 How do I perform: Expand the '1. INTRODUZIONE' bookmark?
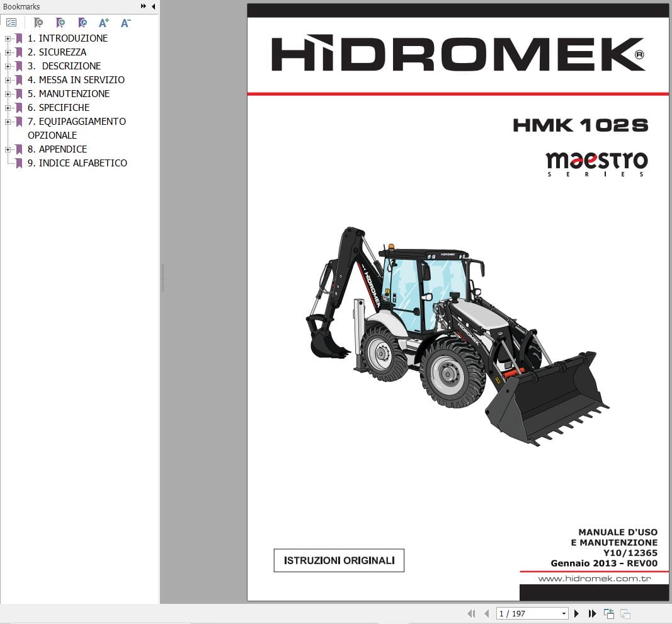tap(7, 38)
